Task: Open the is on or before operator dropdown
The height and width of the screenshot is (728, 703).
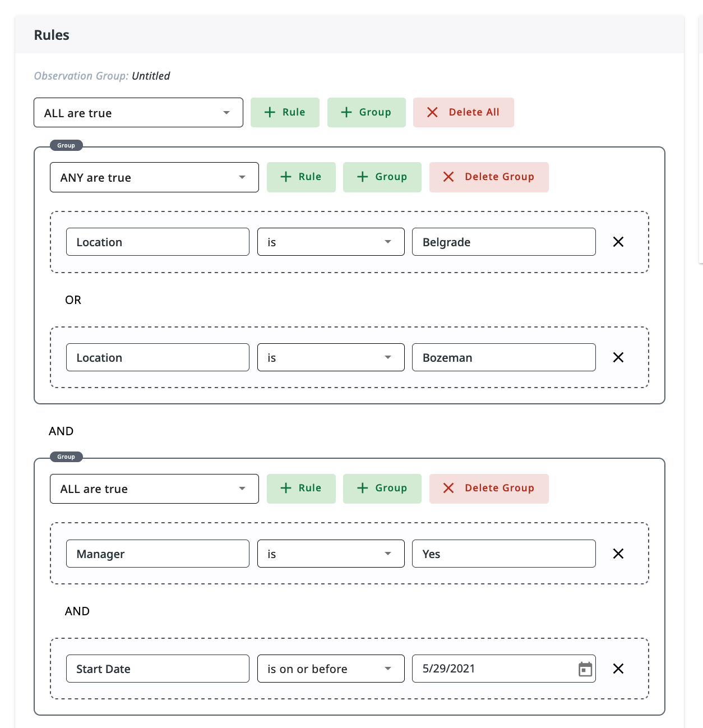Action: tap(330, 669)
